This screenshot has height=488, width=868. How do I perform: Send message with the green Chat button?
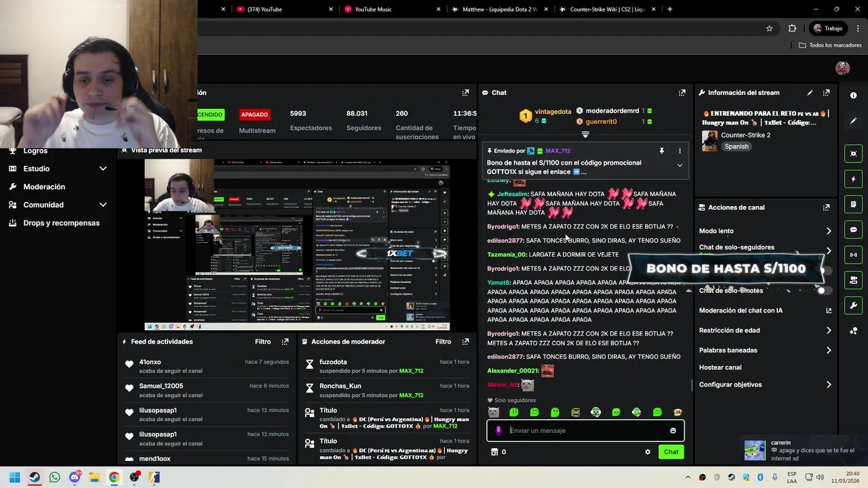671,452
